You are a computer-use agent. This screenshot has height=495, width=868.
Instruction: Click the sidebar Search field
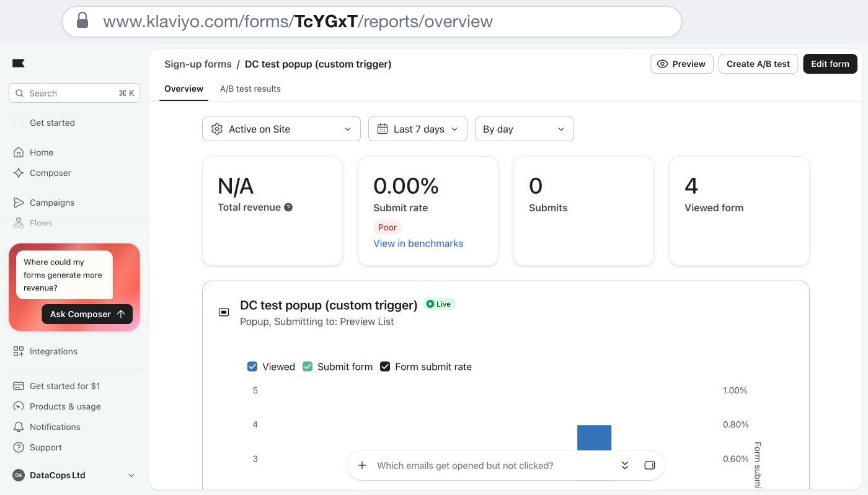coord(74,93)
